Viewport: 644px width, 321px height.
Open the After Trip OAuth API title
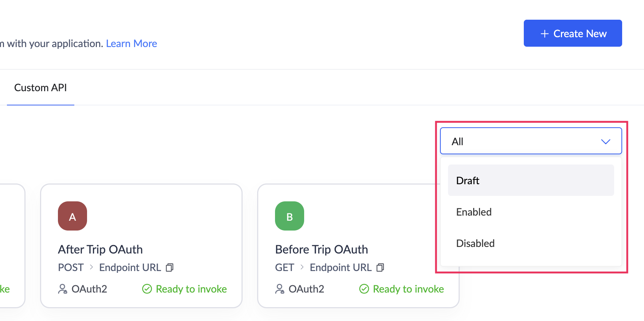pyautogui.click(x=100, y=250)
